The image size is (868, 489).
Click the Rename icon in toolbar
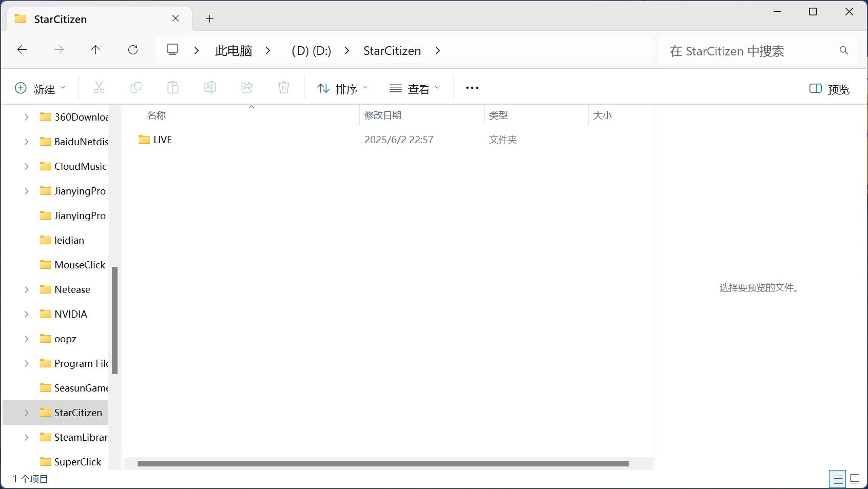click(x=210, y=88)
